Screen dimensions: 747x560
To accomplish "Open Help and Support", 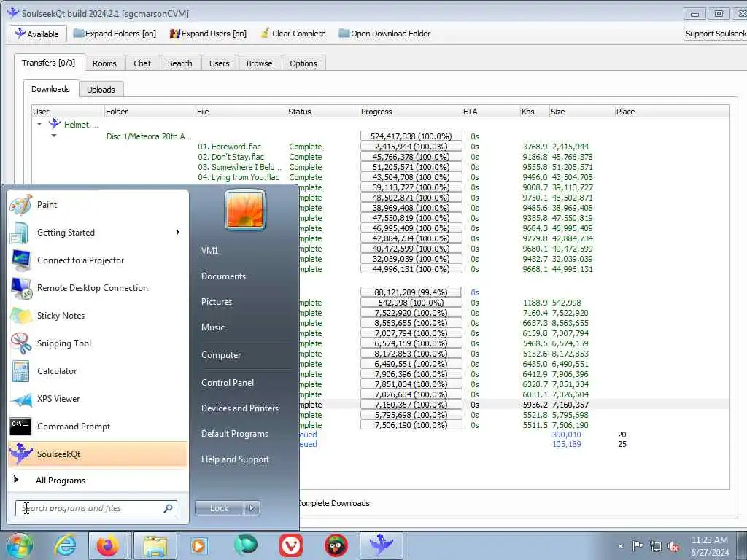I will click(235, 459).
